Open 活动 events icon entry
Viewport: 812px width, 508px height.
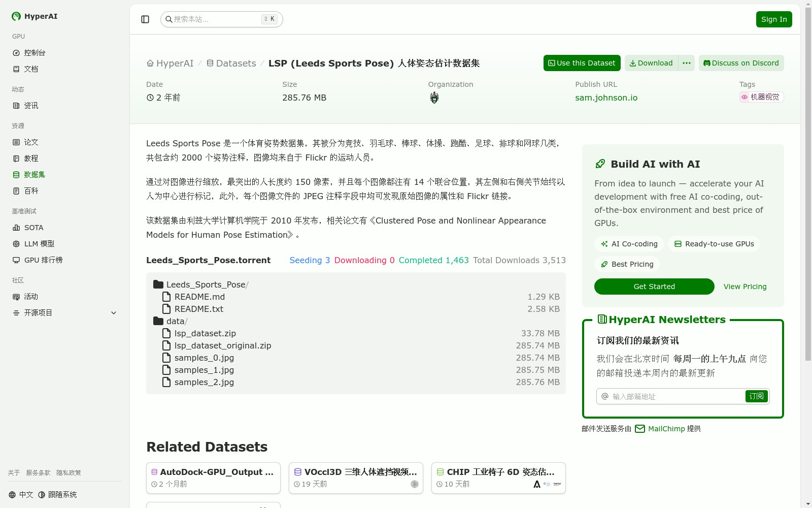(16, 297)
